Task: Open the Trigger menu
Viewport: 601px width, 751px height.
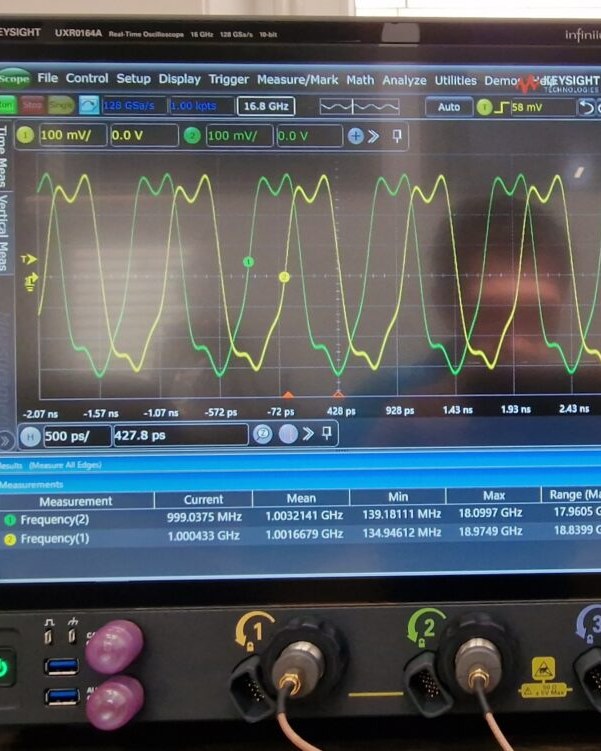Action: (x=229, y=80)
